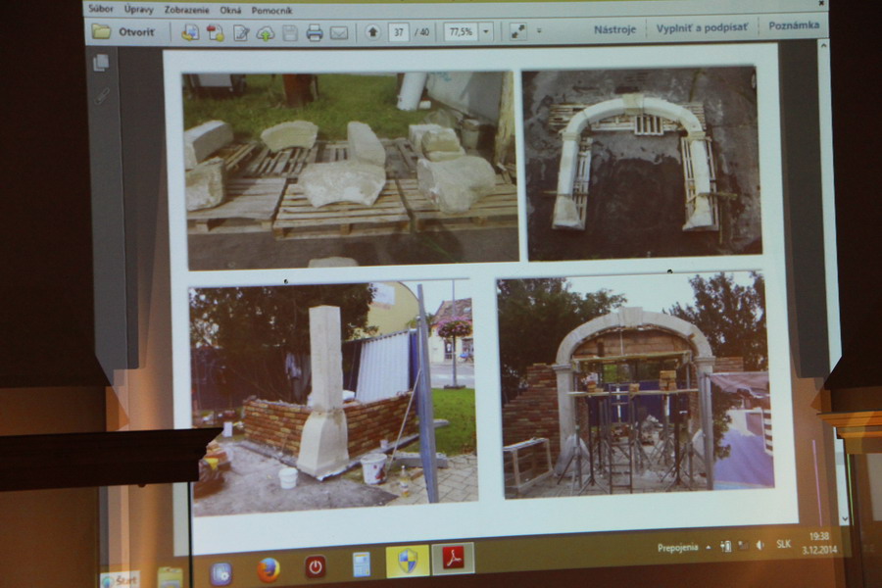Click the sign document pen icon

(x=241, y=33)
